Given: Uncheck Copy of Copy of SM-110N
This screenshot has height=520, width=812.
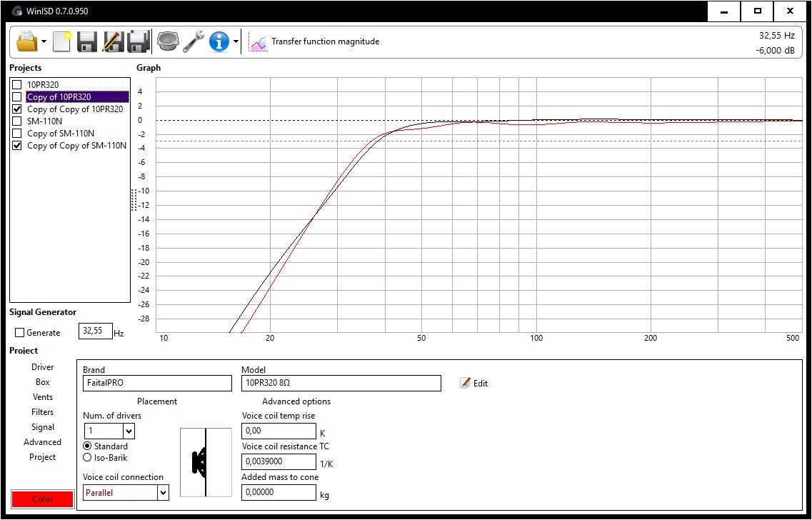Looking at the screenshot, I should pyautogui.click(x=17, y=146).
